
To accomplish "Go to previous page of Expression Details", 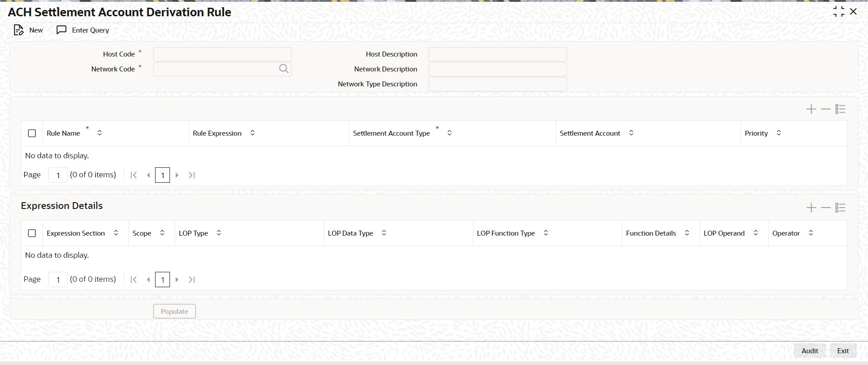I will pyautogui.click(x=148, y=280).
